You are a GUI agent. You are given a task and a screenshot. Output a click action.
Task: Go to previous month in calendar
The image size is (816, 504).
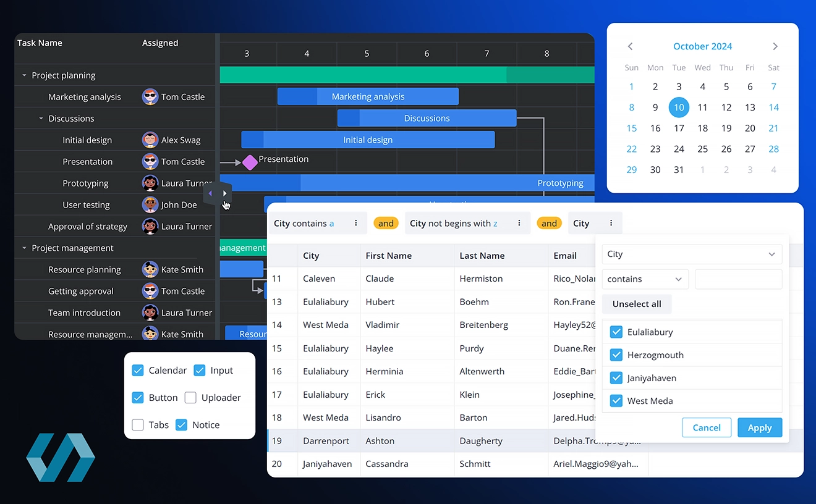pyautogui.click(x=630, y=46)
